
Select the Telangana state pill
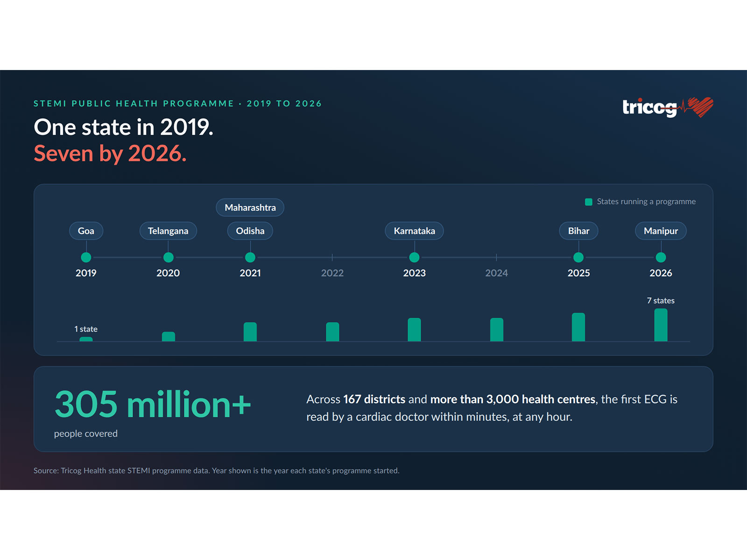(x=168, y=231)
